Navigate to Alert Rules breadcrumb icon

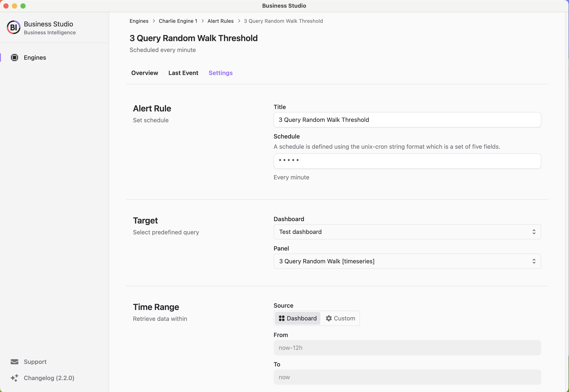pyautogui.click(x=221, y=21)
